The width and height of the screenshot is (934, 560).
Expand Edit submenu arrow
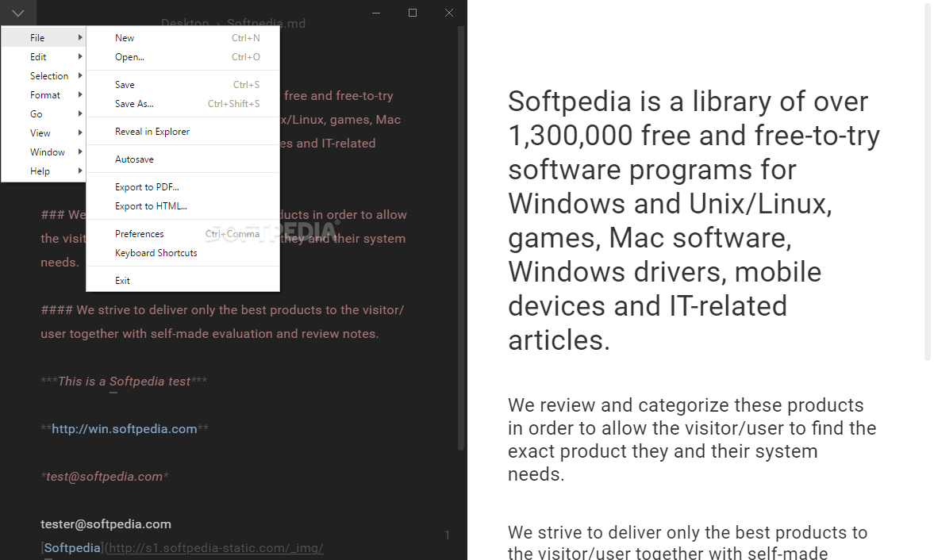click(80, 56)
